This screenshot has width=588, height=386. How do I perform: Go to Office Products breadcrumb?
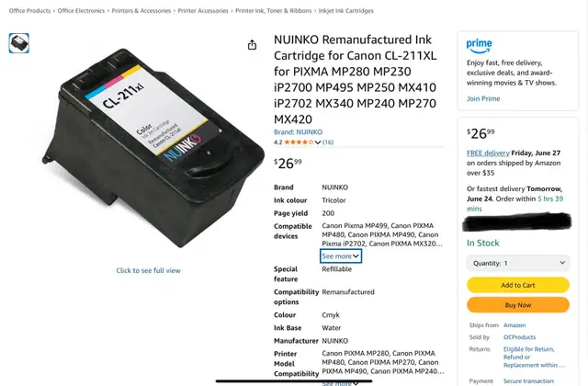tap(29, 11)
